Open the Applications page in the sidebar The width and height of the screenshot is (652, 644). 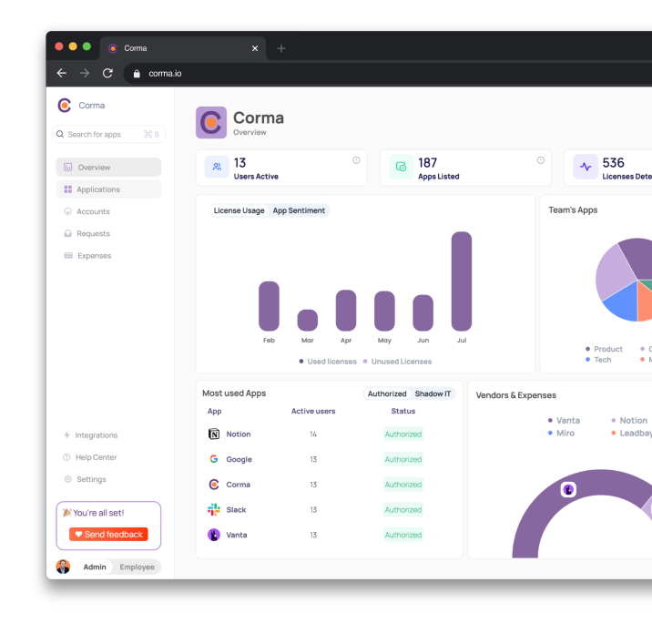tap(98, 189)
